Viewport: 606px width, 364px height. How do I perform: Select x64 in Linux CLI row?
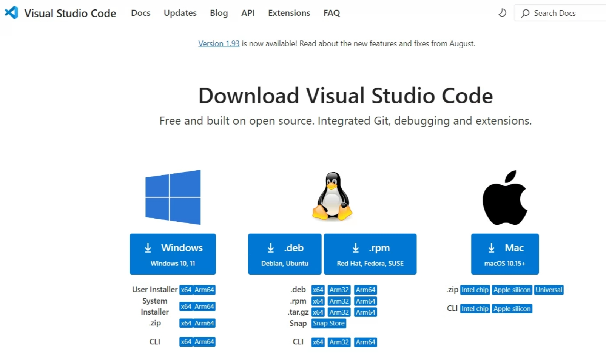tap(318, 342)
